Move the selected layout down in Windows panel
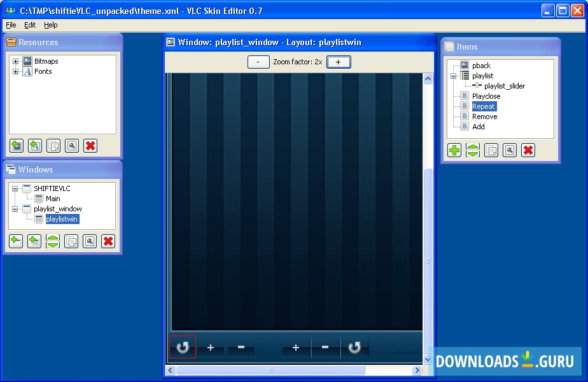Screen dimensions: 588x382 pos(53,244)
